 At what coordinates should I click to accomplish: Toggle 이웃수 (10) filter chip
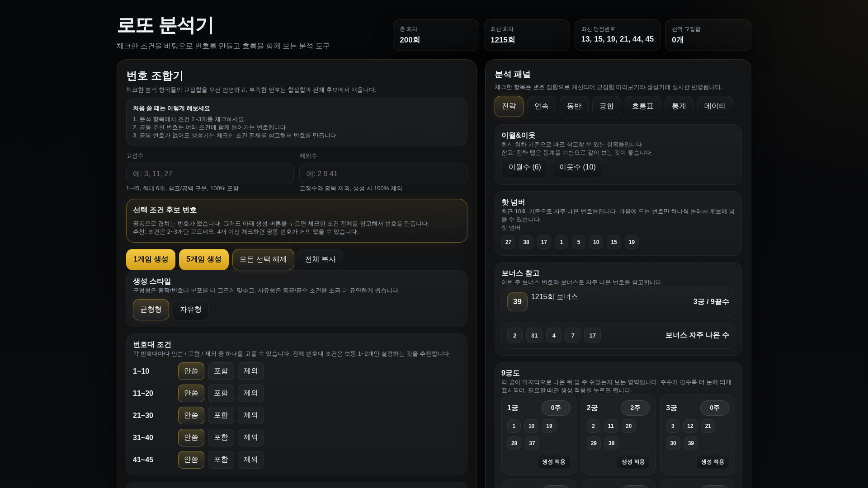click(577, 167)
